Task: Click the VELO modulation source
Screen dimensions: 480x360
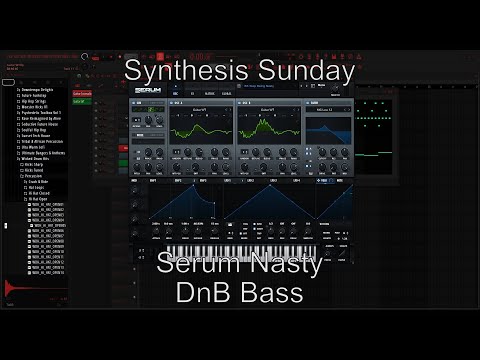Action: pyautogui.click(x=324, y=181)
